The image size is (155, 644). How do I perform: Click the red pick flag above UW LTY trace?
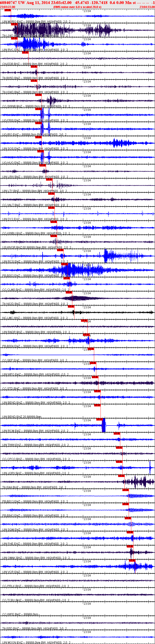pos(49,179)
